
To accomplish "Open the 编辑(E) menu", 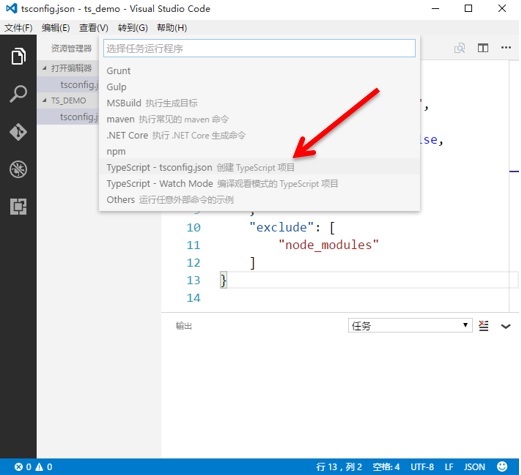I will tap(56, 28).
